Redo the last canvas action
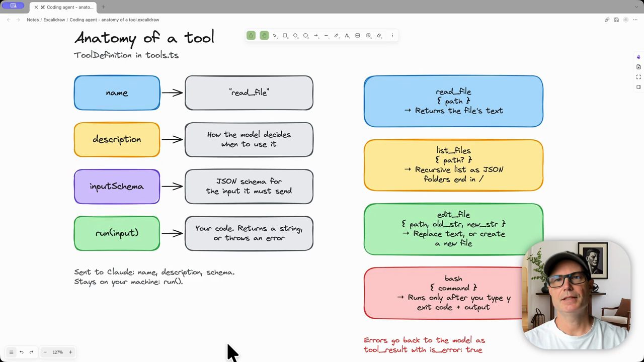 31,352
